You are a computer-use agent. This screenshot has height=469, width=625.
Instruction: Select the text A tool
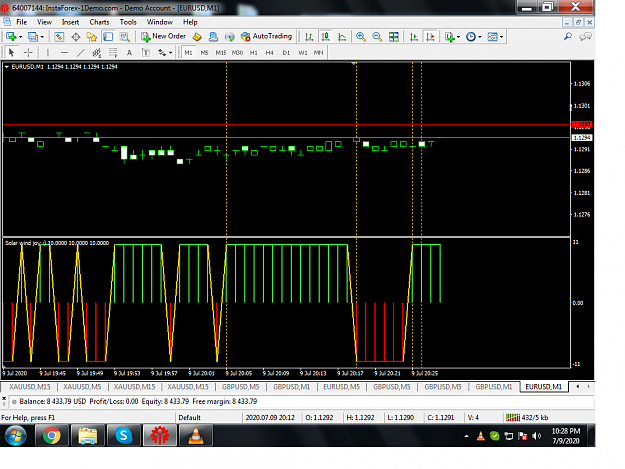[129, 52]
